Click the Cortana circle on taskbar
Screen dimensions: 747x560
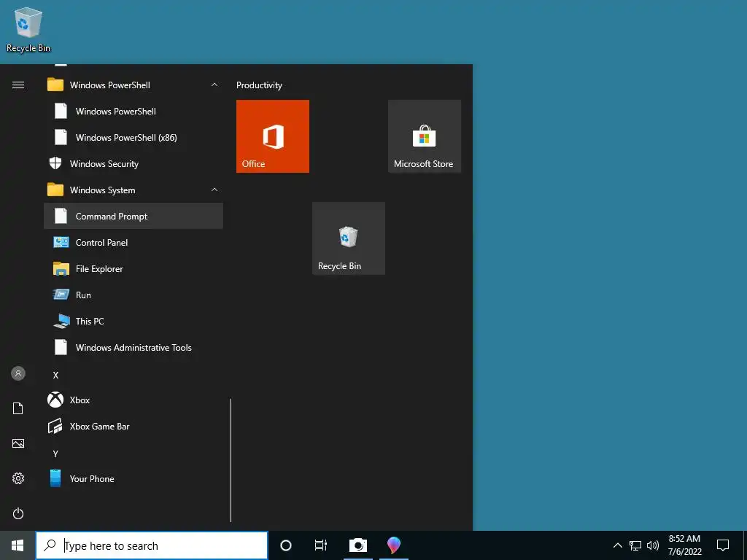click(x=286, y=545)
